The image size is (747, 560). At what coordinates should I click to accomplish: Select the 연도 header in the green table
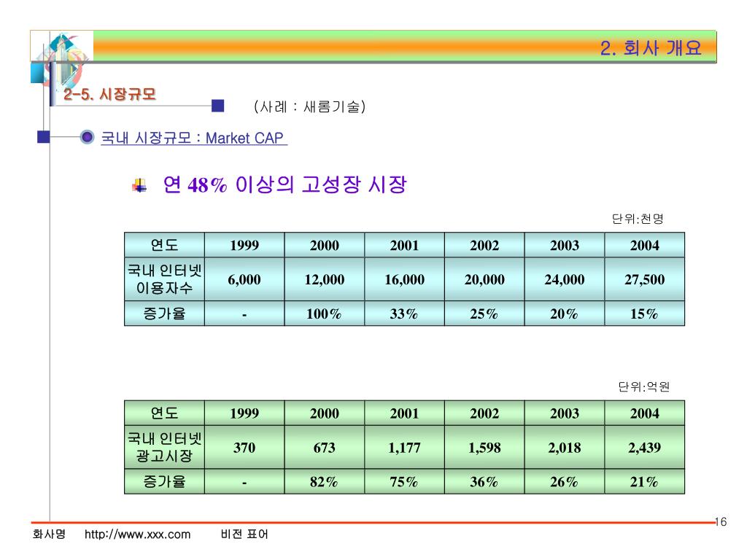[164, 413]
